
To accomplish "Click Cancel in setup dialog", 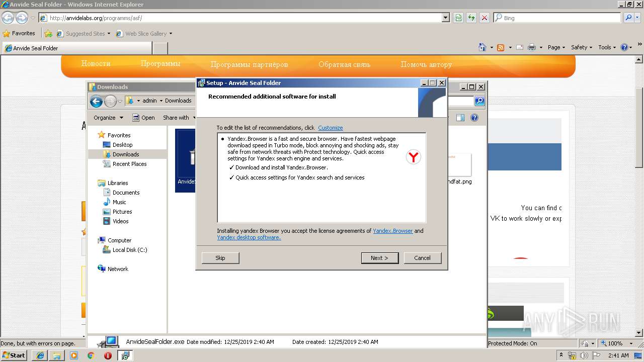I will [423, 258].
